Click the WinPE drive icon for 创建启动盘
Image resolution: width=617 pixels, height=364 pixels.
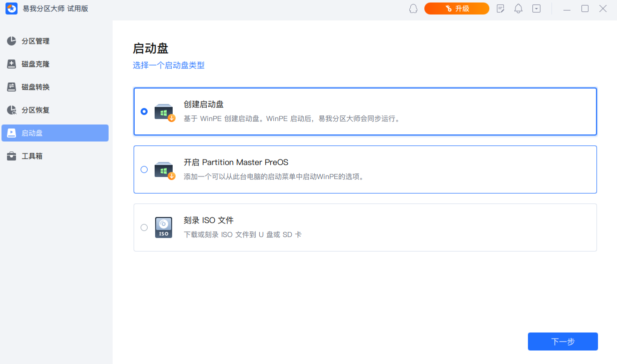click(164, 112)
